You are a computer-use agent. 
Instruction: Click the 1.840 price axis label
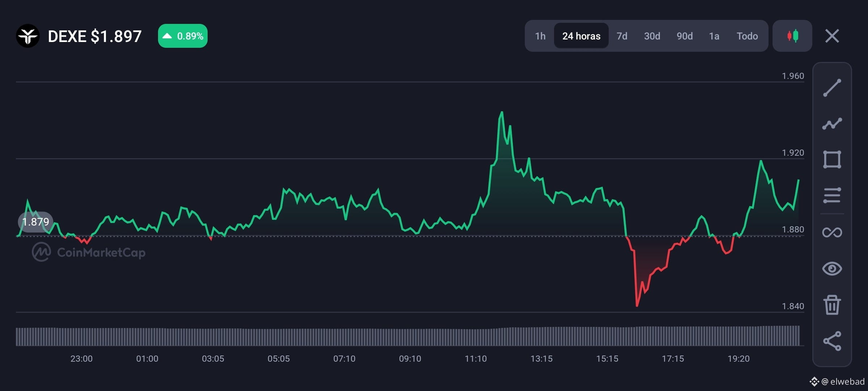[x=793, y=306]
